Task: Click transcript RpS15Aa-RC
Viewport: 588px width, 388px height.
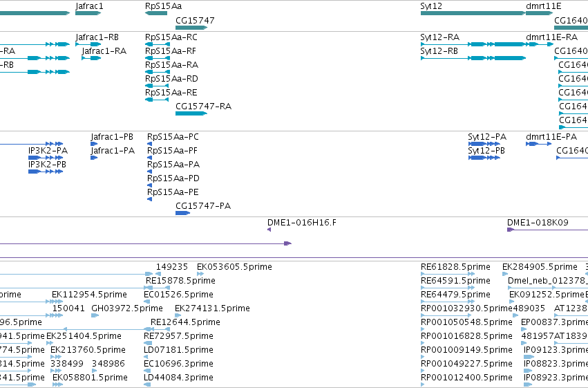Action: 171,37
